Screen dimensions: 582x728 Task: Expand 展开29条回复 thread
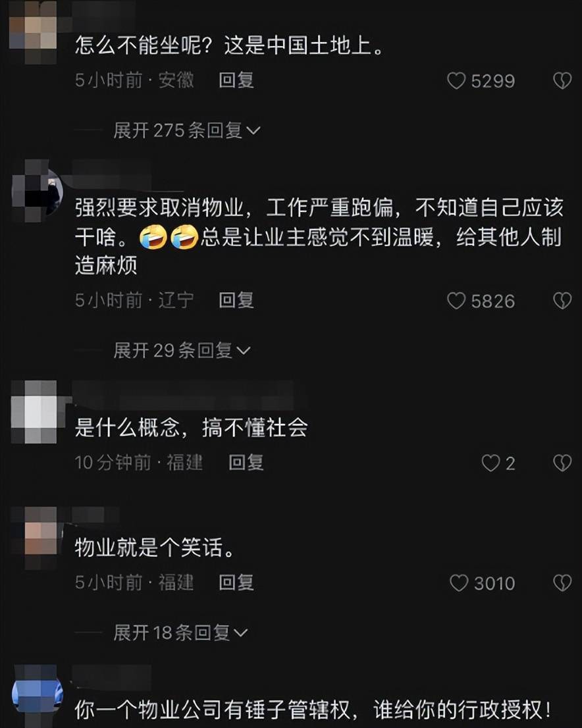(182, 350)
